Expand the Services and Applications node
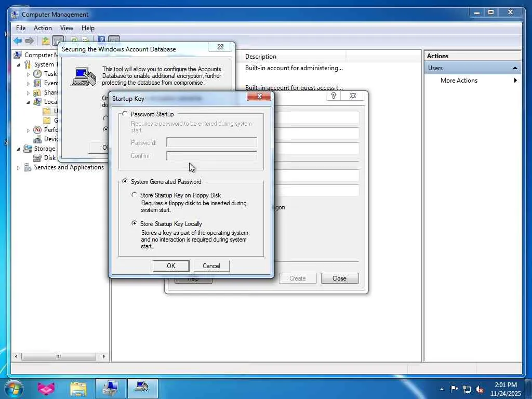This screenshot has width=532, height=399. [18, 168]
